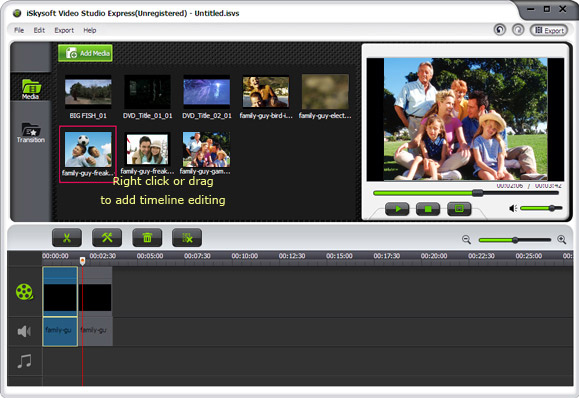Click the zoom in magnifier icon
Image resolution: width=579 pixels, height=398 pixels.
click(x=562, y=240)
